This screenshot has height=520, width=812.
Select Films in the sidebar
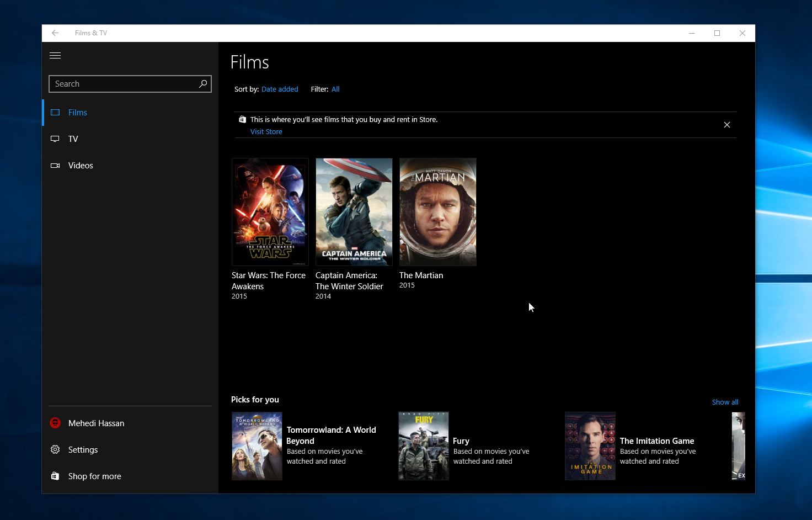(130, 113)
